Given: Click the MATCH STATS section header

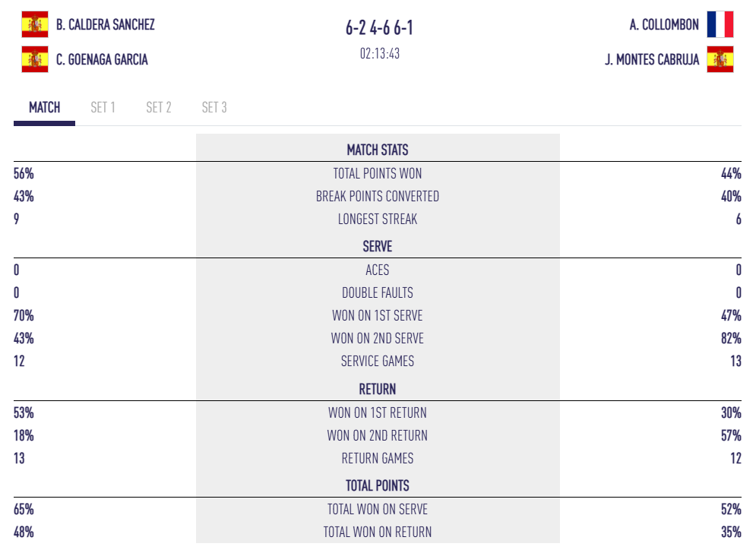Looking at the screenshot, I should point(378,150).
